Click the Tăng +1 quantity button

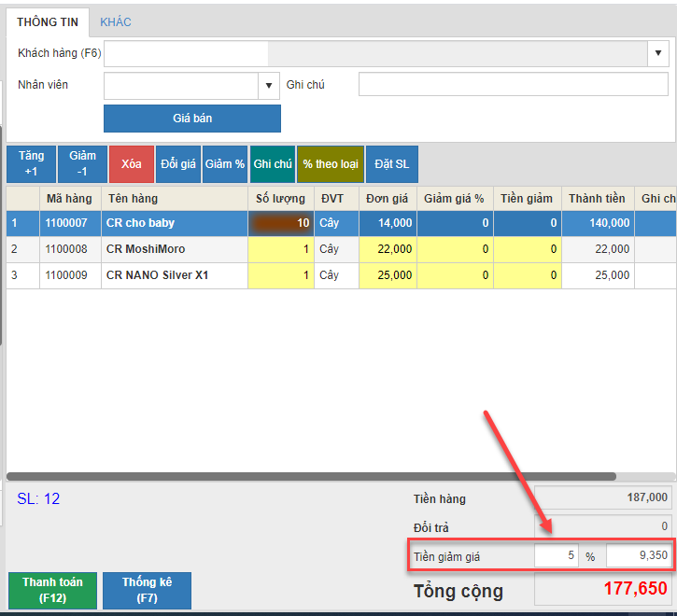(31, 164)
